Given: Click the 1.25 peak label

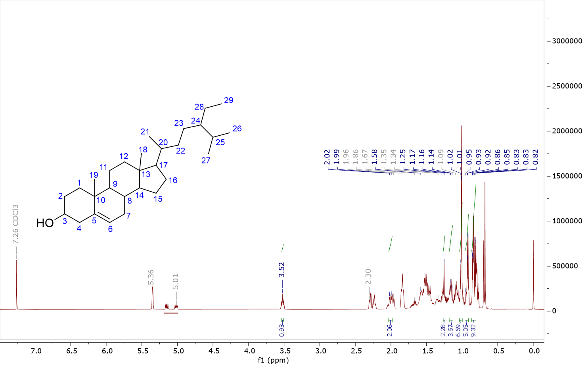Looking at the screenshot, I should 403,157.
